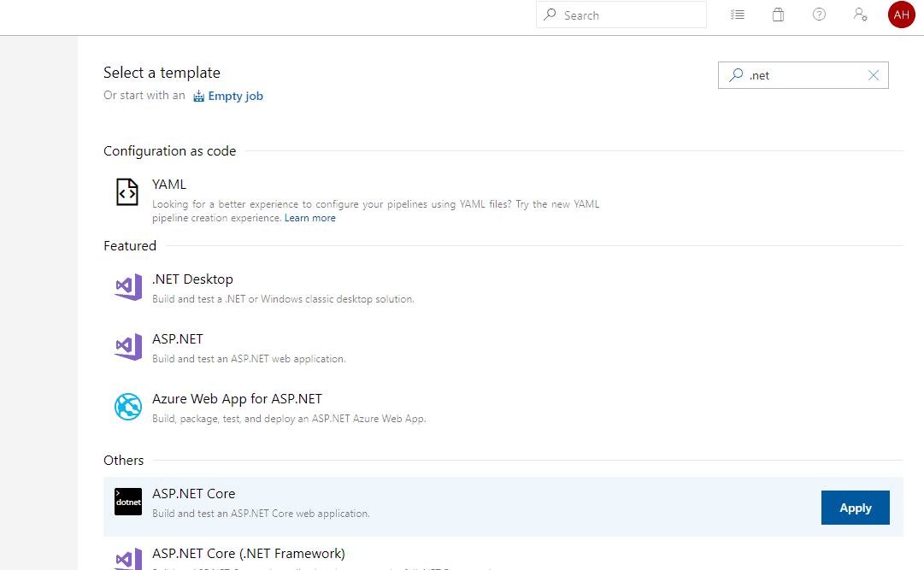This screenshot has width=924, height=570.
Task: Click the magnifier icon in top Search box
Action: pos(550,15)
